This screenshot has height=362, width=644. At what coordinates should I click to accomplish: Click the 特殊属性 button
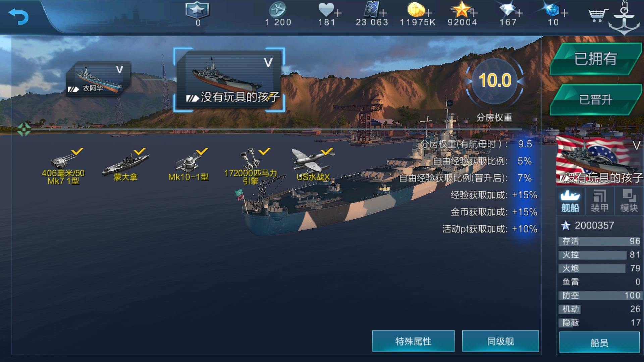pos(413,341)
